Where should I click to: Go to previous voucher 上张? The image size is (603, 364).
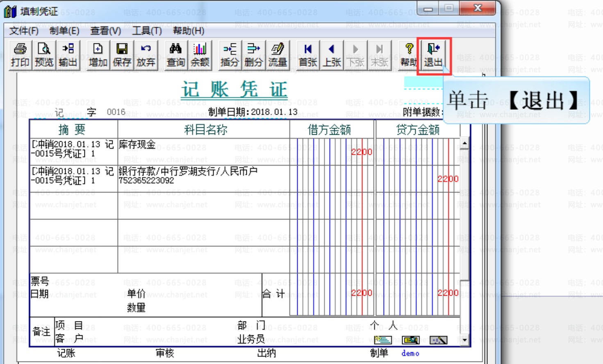tap(332, 55)
